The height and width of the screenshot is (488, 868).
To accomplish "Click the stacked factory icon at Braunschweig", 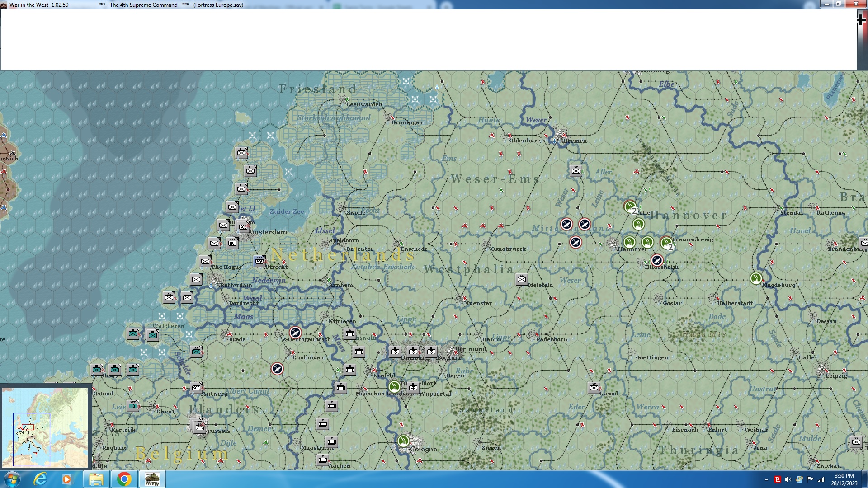I will [666, 243].
